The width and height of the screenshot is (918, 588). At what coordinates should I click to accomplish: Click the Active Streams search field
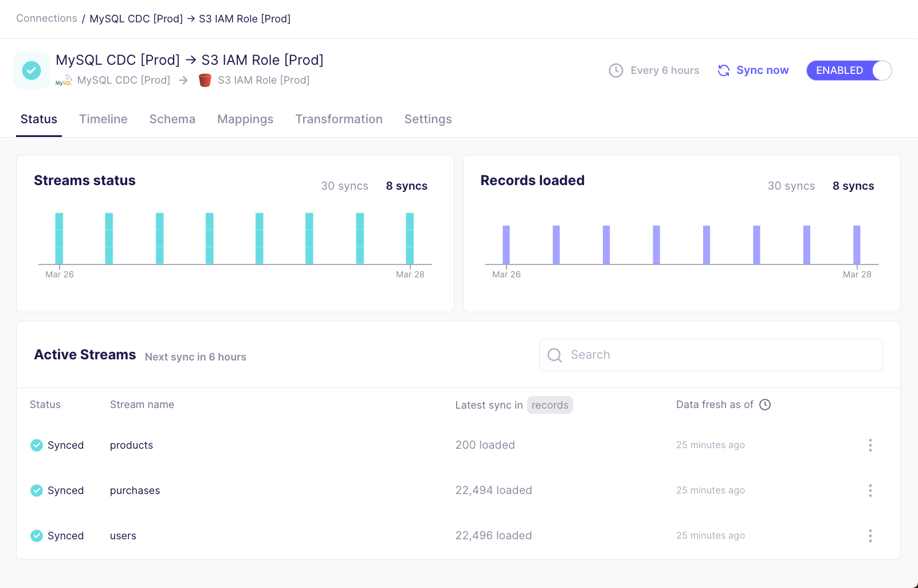pos(711,355)
